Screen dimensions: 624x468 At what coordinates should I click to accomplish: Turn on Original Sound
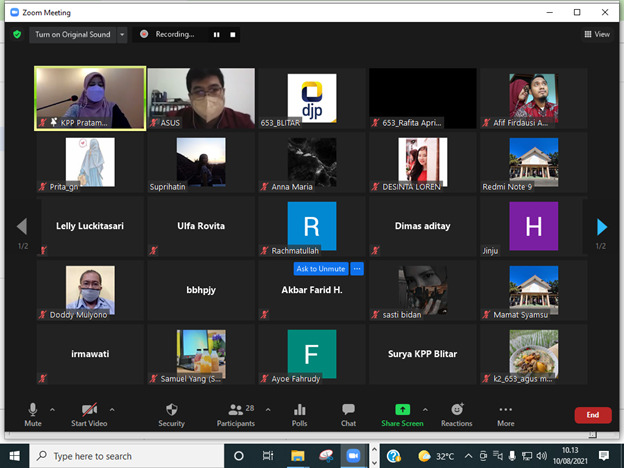pos(72,34)
